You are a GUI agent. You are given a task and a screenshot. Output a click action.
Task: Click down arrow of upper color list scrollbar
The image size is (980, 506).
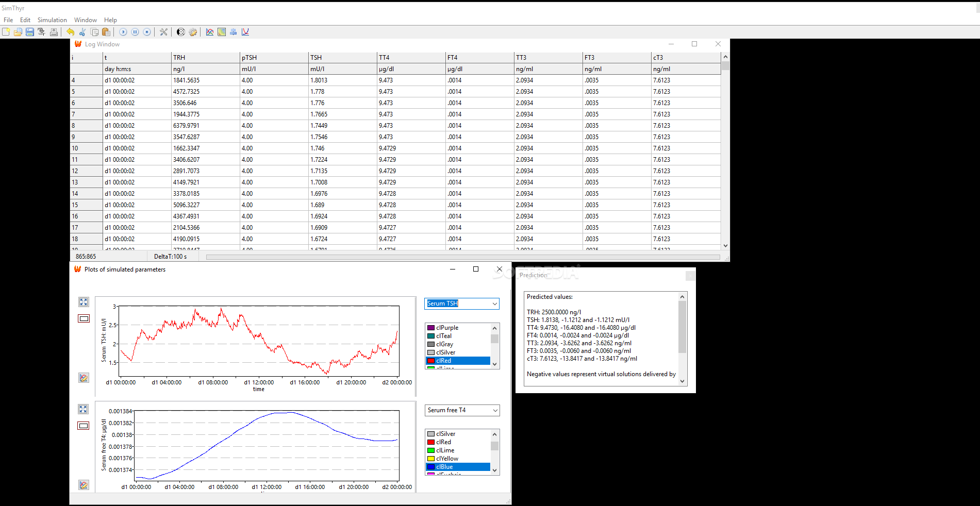(x=495, y=364)
